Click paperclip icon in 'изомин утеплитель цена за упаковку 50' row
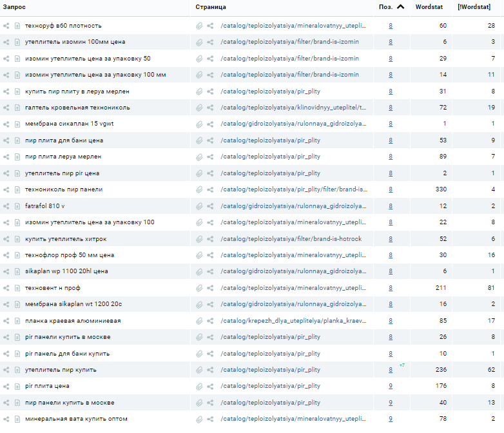 [x=199, y=59]
